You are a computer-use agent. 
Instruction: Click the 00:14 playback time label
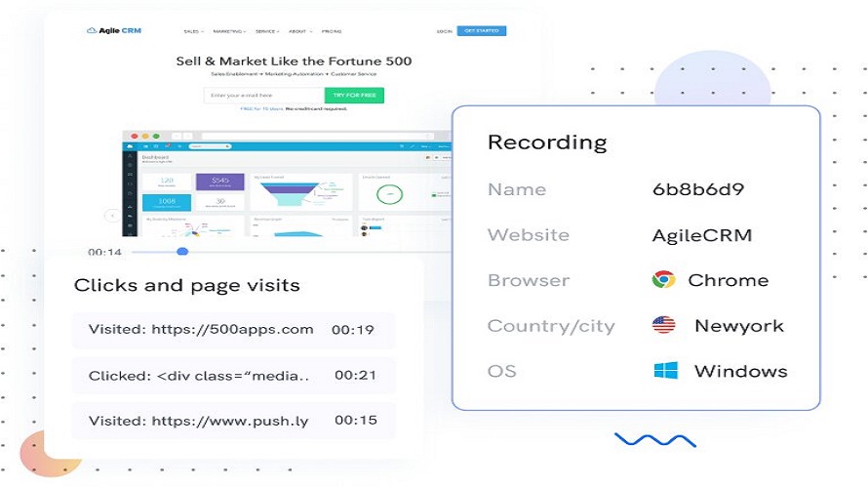click(104, 252)
